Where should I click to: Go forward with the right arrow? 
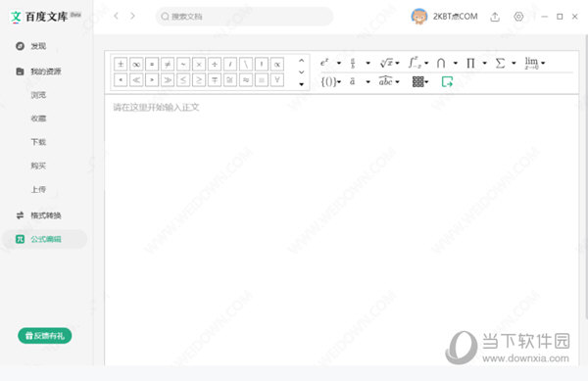click(132, 16)
